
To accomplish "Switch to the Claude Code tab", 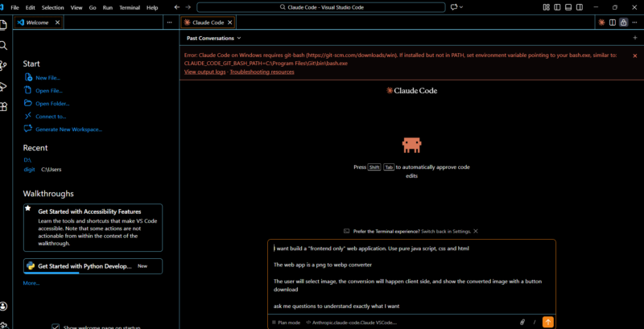I will tap(208, 23).
